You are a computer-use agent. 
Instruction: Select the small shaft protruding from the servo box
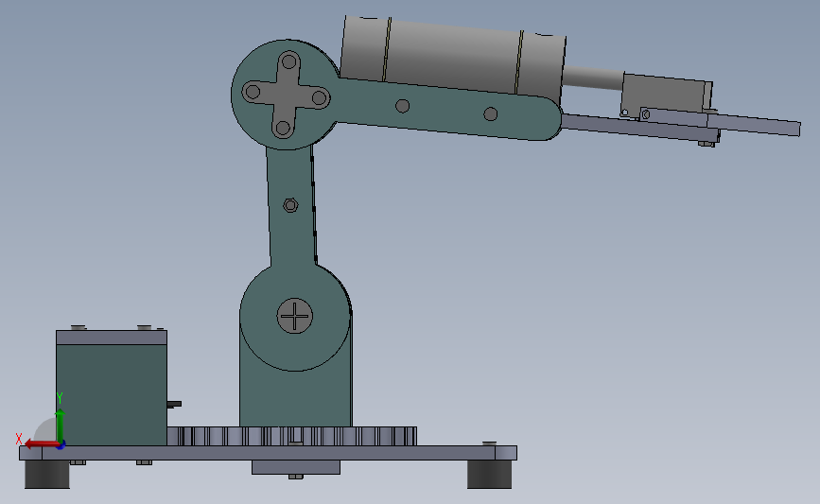click(174, 404)
